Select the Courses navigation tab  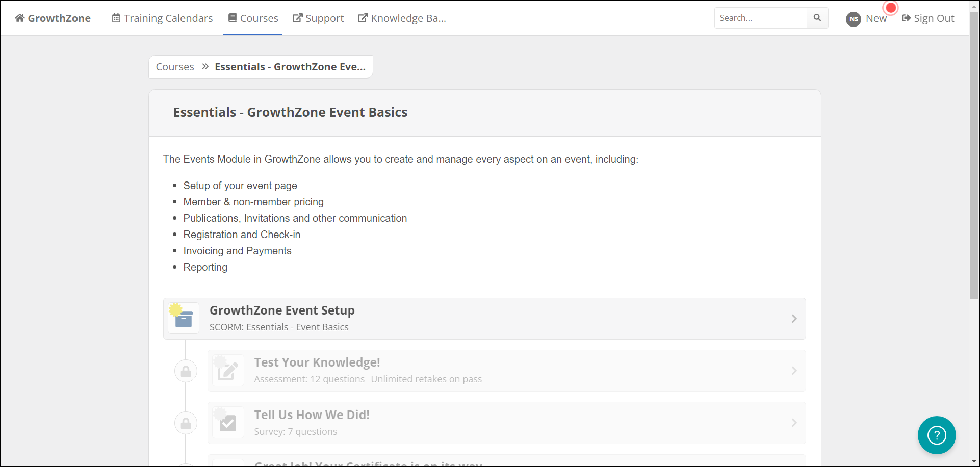pyautogui.click(x=253, y=18)
